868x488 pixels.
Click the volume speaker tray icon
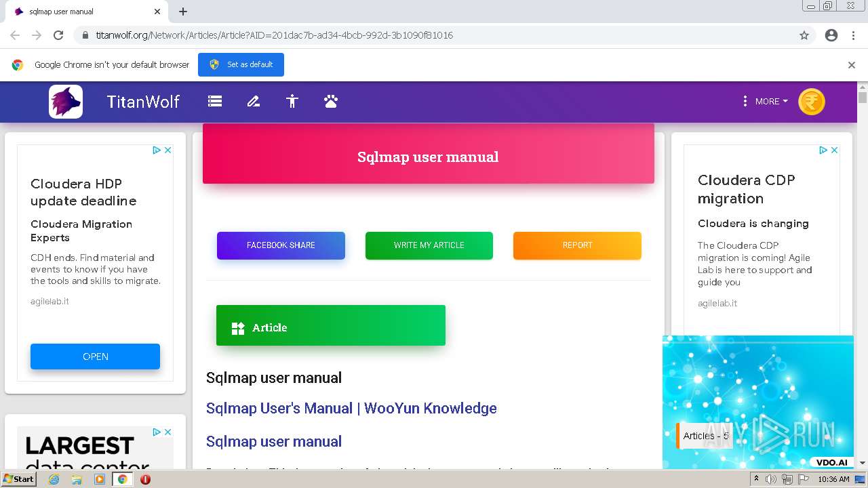(x=772, y=479)
